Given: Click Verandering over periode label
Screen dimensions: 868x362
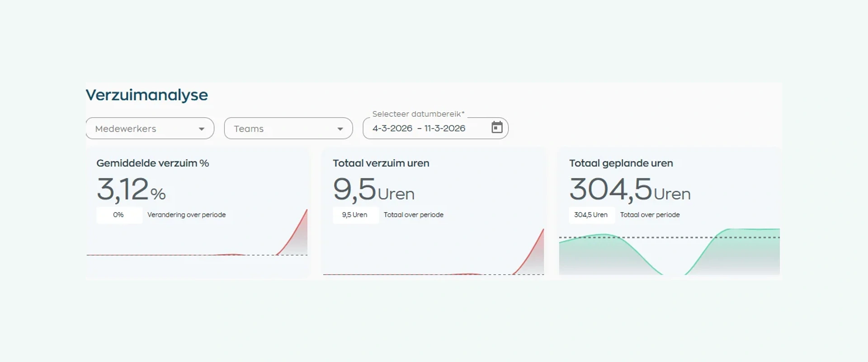Looking at the screenshot, I should pos(186,215).
